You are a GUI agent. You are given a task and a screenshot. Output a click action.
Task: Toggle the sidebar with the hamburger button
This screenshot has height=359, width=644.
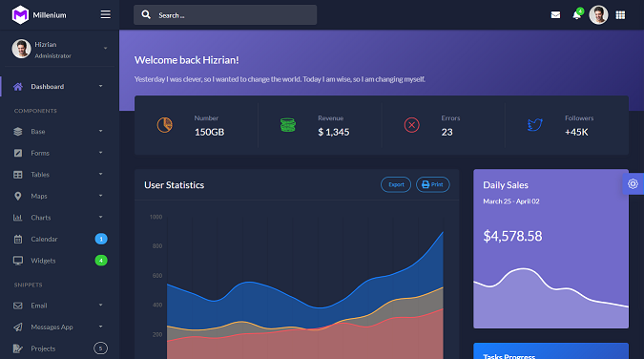click(106, 14)
